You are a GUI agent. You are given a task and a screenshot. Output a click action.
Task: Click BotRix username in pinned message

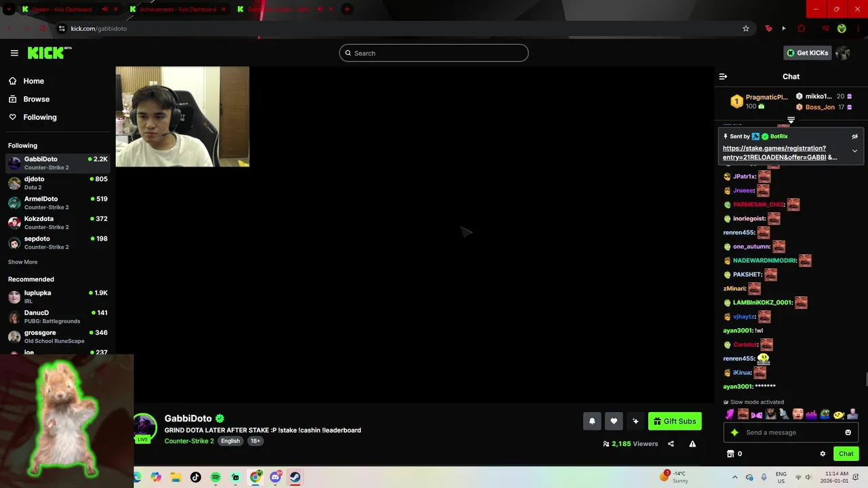pos(778,136)
